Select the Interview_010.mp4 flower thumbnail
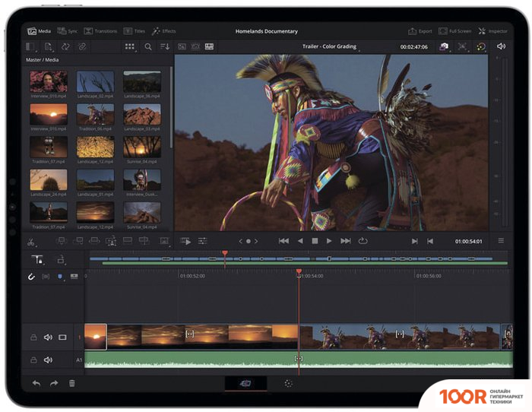The image size is (532, 412). 49,81
